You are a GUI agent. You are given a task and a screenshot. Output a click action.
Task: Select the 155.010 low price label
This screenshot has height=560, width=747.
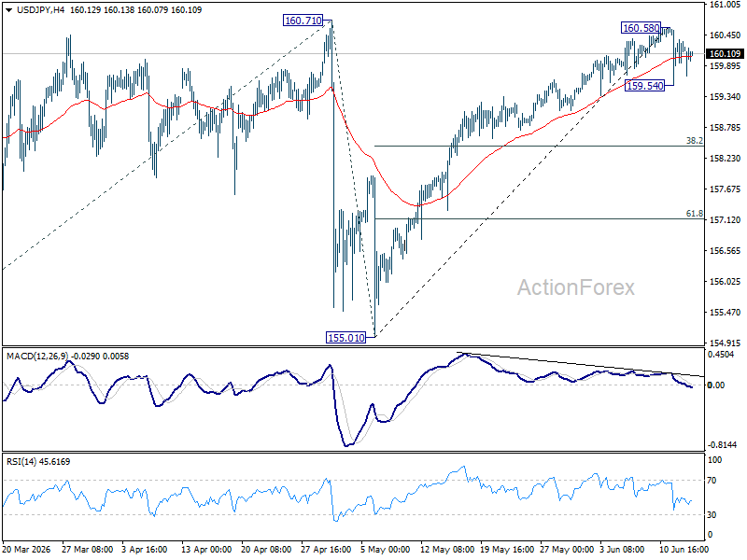345,338
